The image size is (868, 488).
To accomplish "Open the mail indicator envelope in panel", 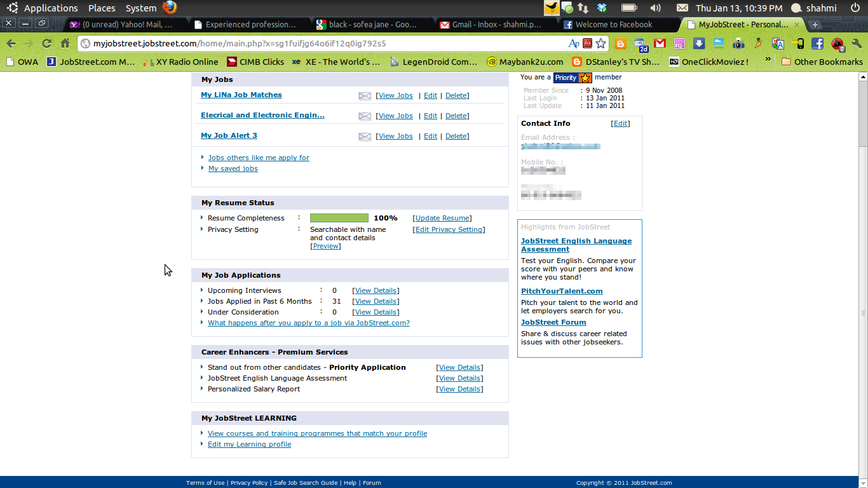I will pyautogui.click(x=682, y=8).
